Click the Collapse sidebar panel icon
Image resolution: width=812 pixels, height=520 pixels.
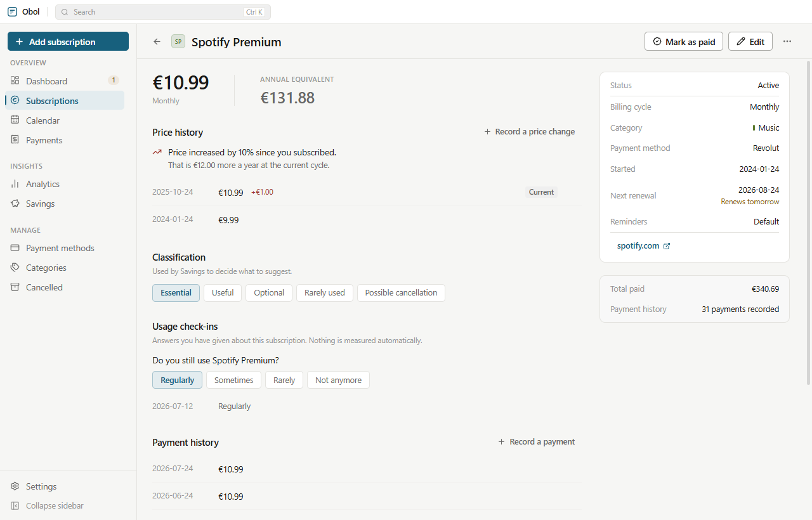click(15, 505)
